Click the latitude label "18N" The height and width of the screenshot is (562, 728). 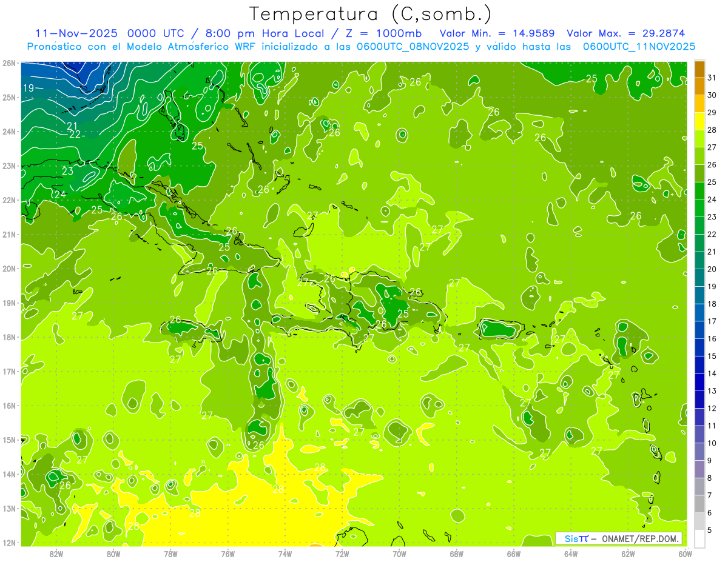click(9, 337)
